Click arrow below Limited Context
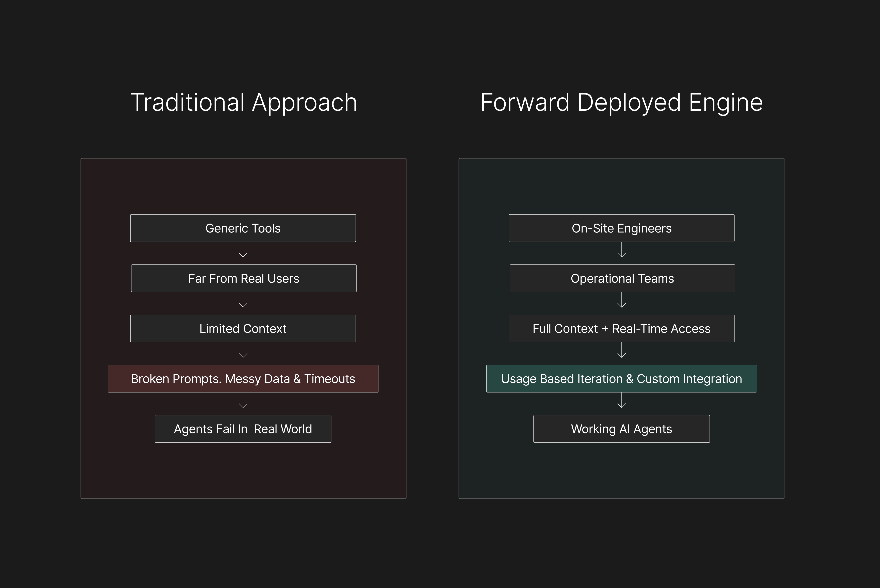The height and width of the screenshot is (588, 880). click(243, 351)
